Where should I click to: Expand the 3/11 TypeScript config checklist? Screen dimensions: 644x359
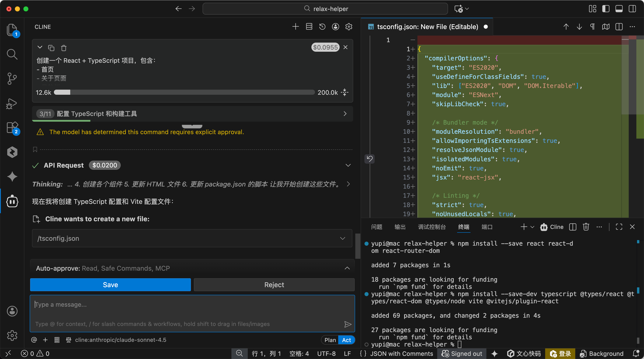pyautogui.click(x=345, y=114)
